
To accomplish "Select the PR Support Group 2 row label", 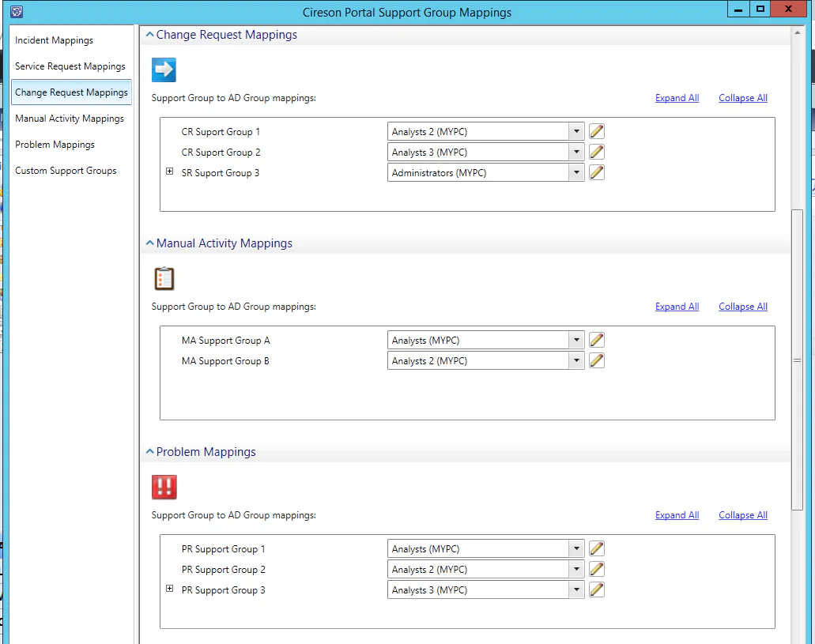I will coord(223,570).
